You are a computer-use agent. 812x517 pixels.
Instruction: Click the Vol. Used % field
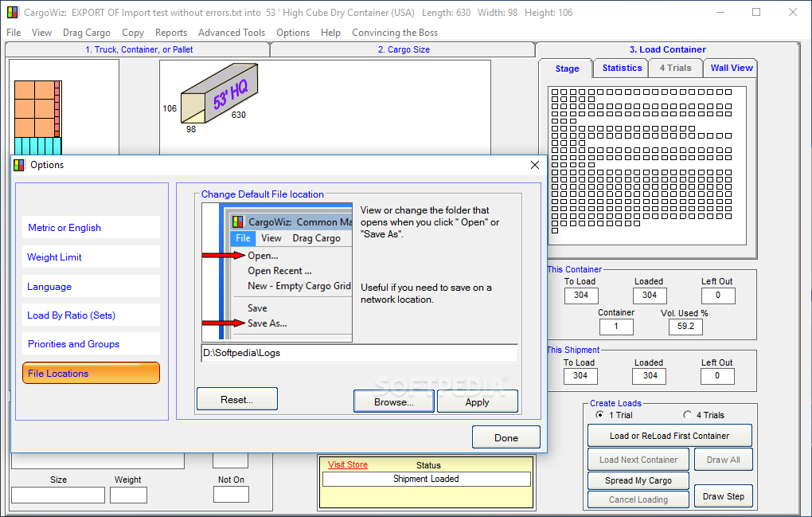click(x=685, y=327)
